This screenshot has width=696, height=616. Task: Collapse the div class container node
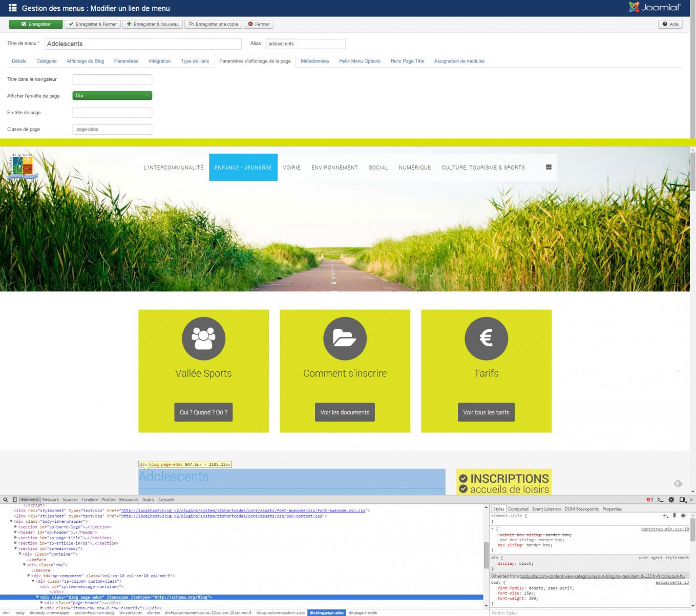click(x=20, y=554)
